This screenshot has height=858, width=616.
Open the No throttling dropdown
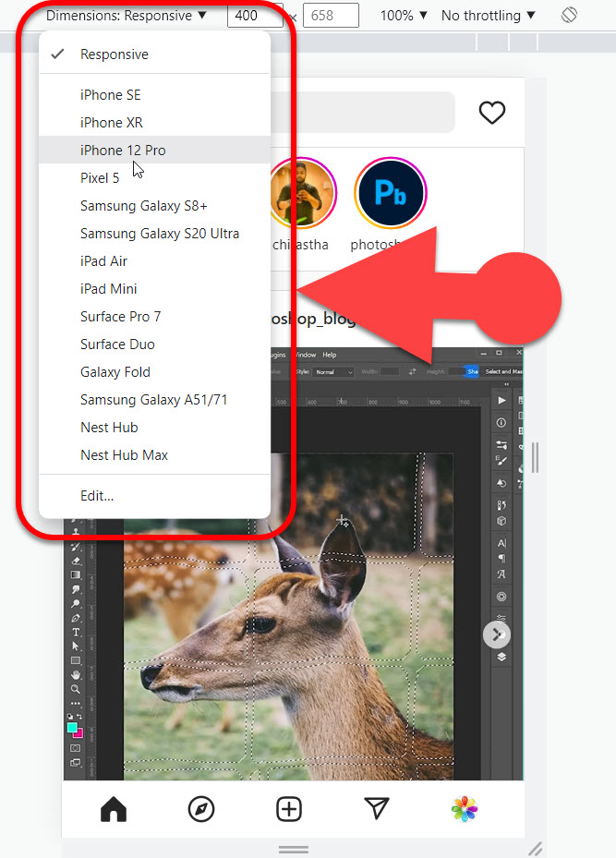(x=488, y=16)
